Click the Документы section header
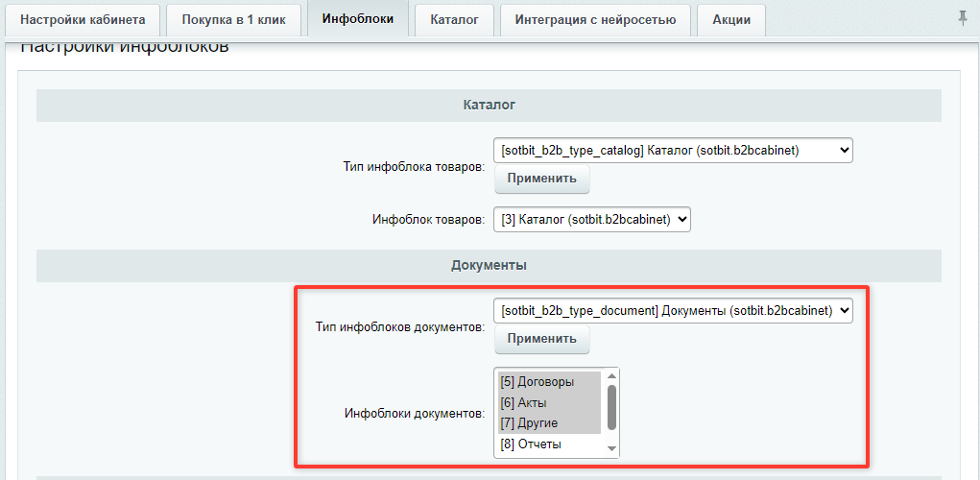Screen dimensions: 980x480 (x=489, y=266)
